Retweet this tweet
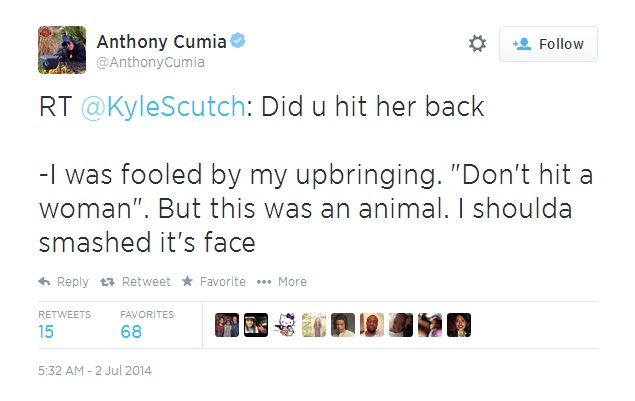The image size is (635, 401). coord(139,282)
